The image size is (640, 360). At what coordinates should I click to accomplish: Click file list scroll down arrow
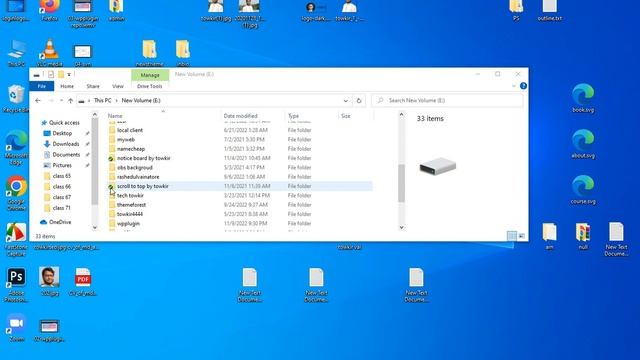click(401, 227)
